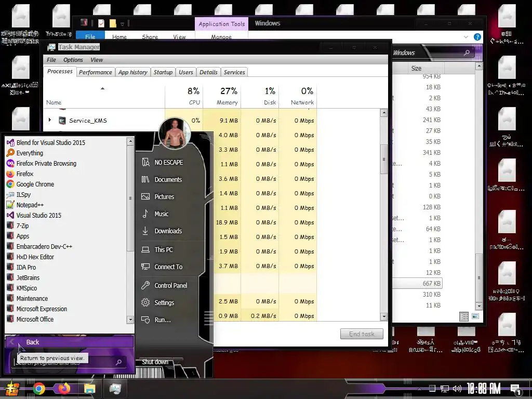Select the 667 KB file row
The height and width of the screenshot is (399, 532).
417,283
